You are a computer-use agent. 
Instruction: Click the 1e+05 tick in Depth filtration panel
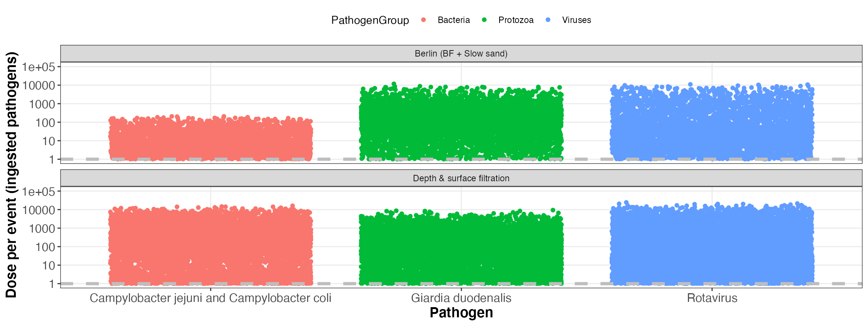[38, 192]
